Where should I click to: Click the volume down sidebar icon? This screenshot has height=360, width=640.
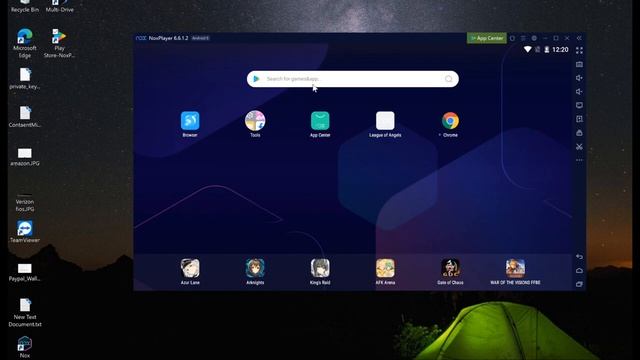point(579,92)
